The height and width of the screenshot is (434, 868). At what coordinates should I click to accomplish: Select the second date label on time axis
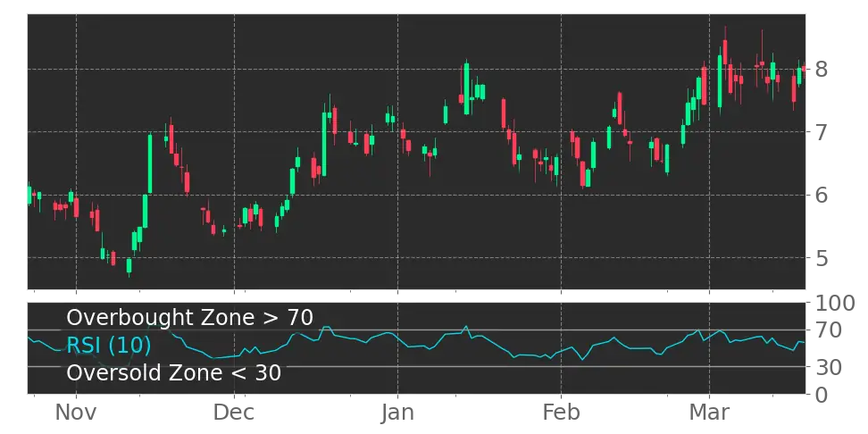tap(236, 413)
